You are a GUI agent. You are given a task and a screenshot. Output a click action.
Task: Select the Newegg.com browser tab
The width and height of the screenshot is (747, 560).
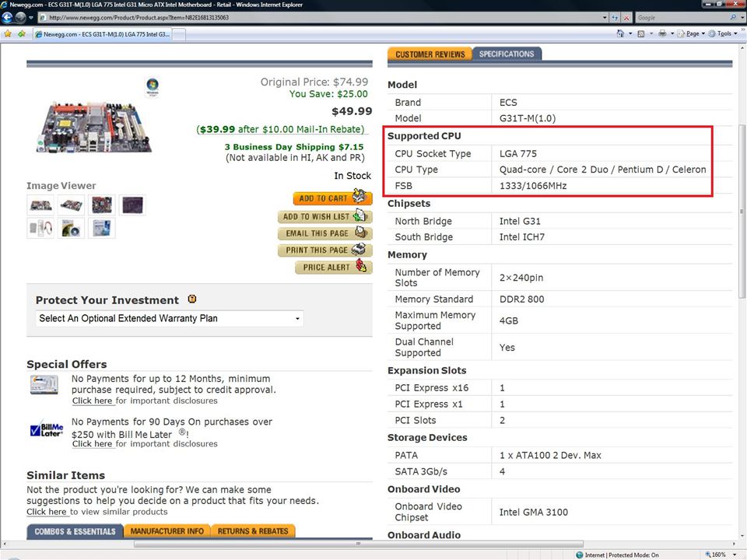(x=102, y=34)
